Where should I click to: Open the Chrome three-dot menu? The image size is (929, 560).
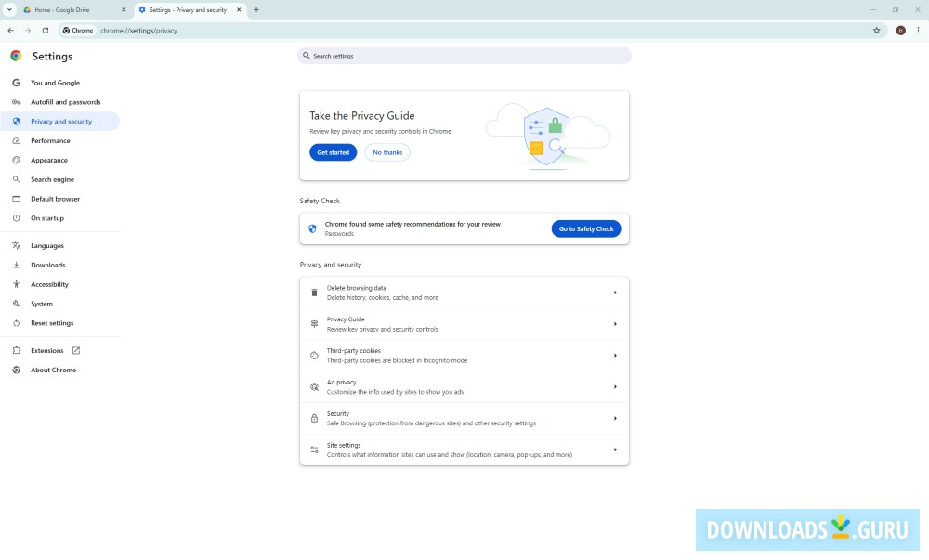[918, 30]
